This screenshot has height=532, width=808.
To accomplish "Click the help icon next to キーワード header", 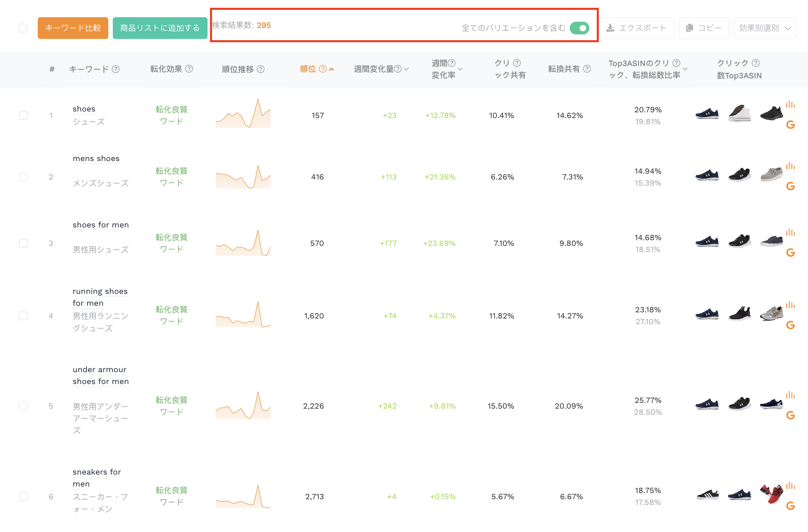I will (116, 69).
